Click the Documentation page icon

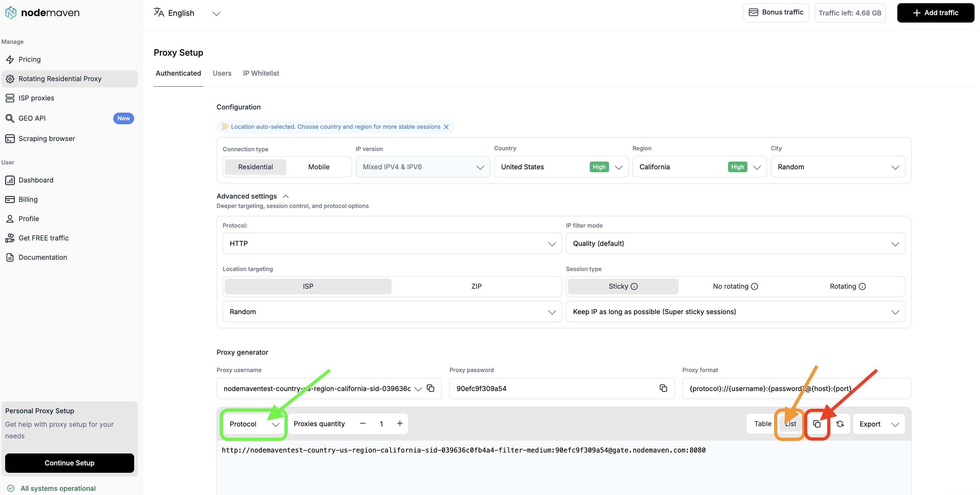point(10,257)
